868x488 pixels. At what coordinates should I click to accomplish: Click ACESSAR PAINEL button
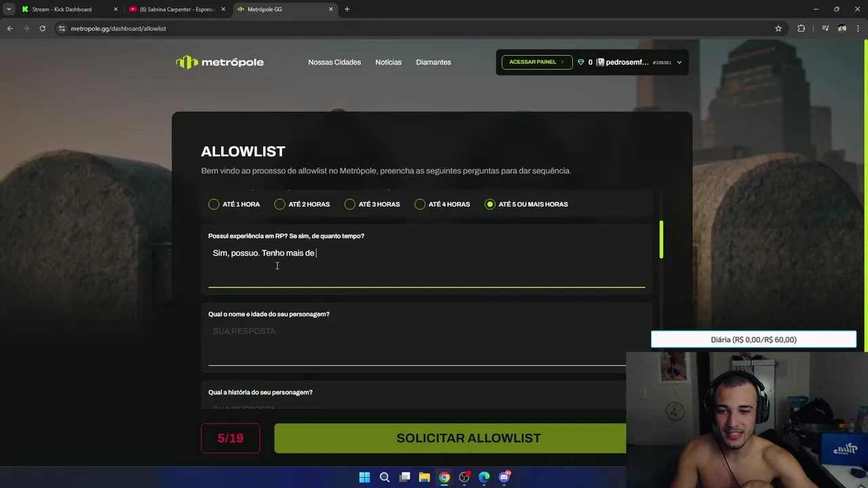tap(536, 62)
